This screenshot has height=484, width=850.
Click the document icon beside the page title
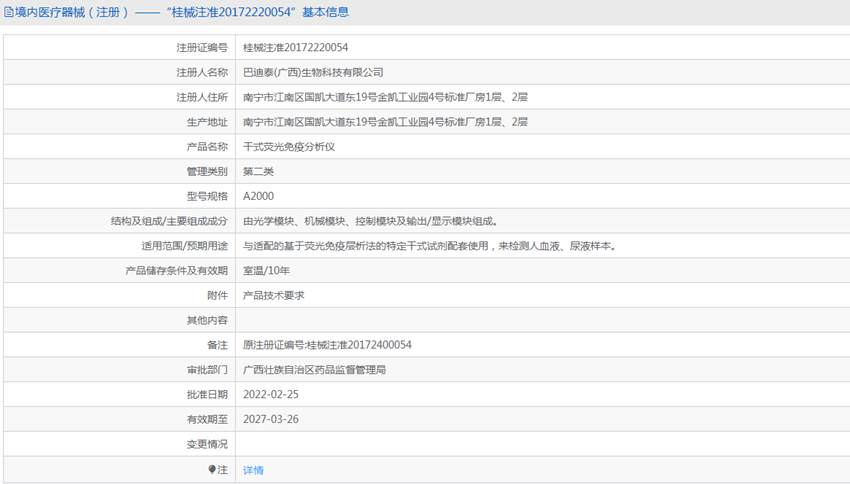click(x=9, y=12)
